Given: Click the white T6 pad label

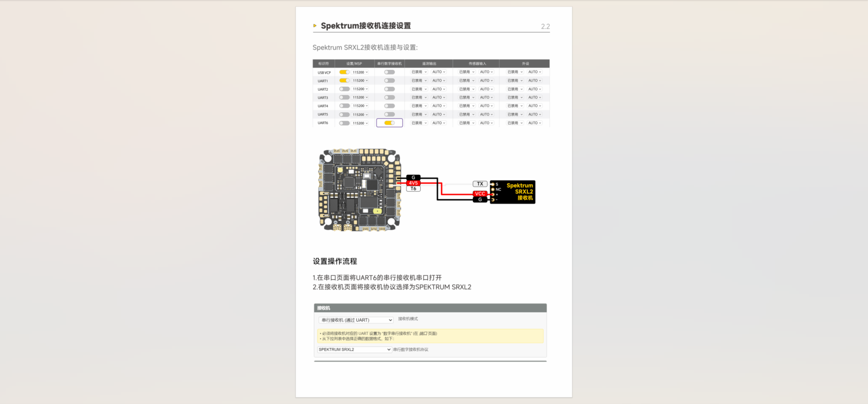Looking at the screenshot, I should click(413, 189).
